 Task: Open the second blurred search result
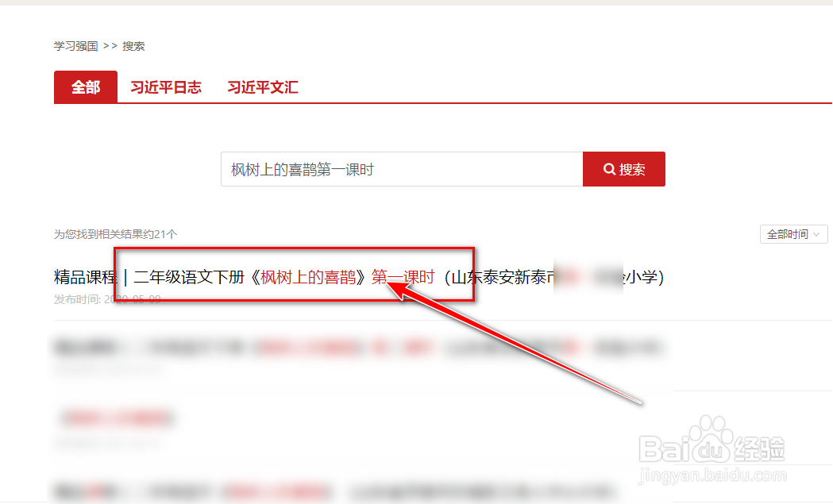[359, 348]
